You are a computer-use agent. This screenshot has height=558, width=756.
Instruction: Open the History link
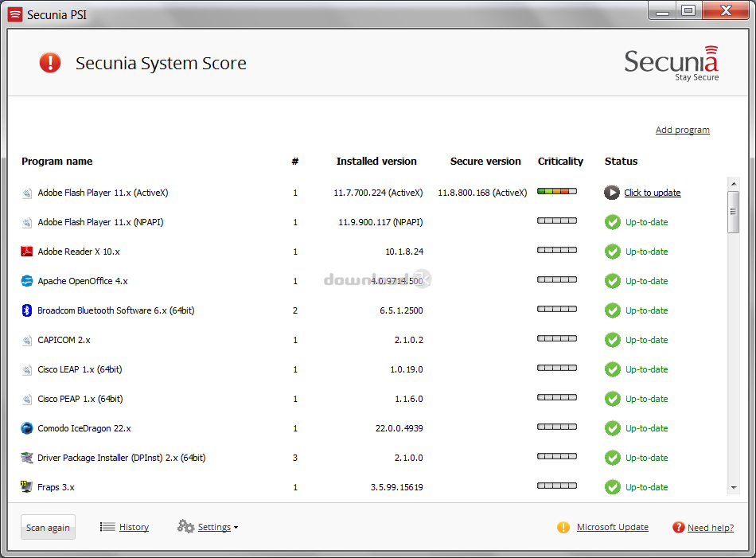click(x=134, y=527)
